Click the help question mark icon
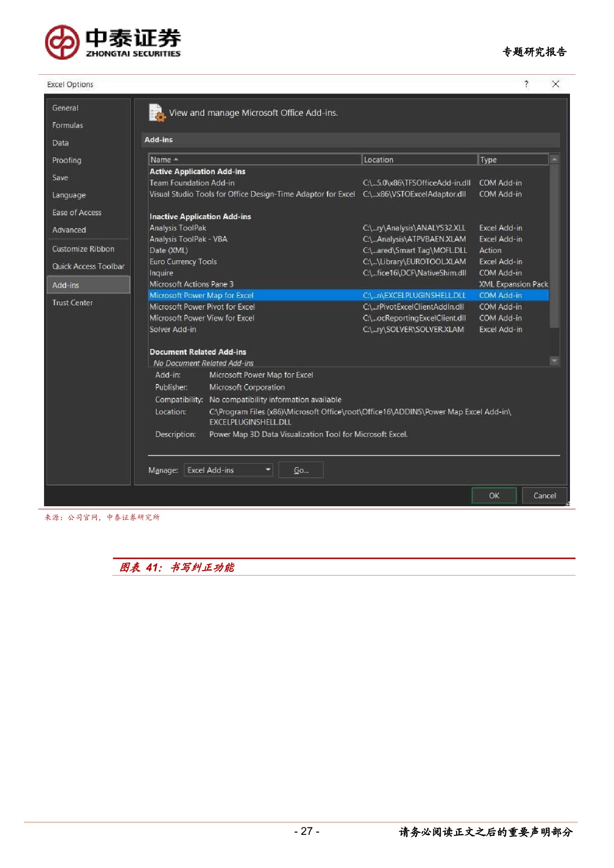This screenshot has height=868, width=614. click(x=526, y=84)
